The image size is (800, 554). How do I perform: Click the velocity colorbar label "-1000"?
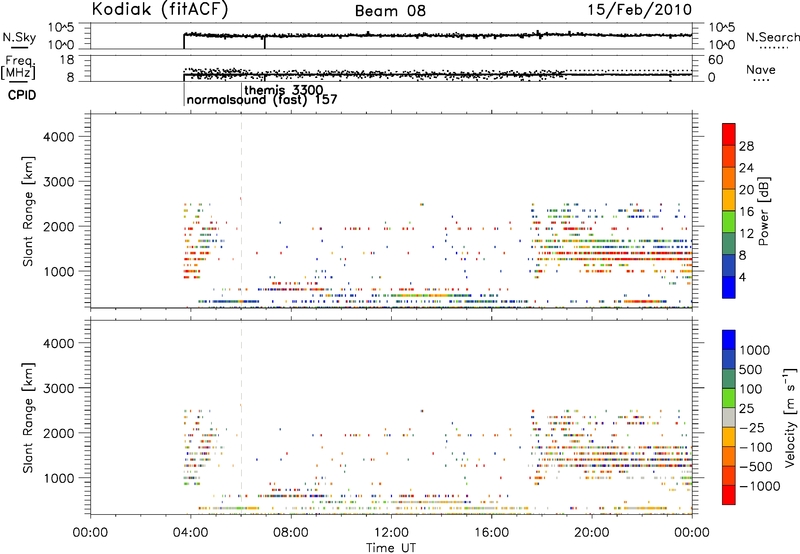click(x=760, y=486)
